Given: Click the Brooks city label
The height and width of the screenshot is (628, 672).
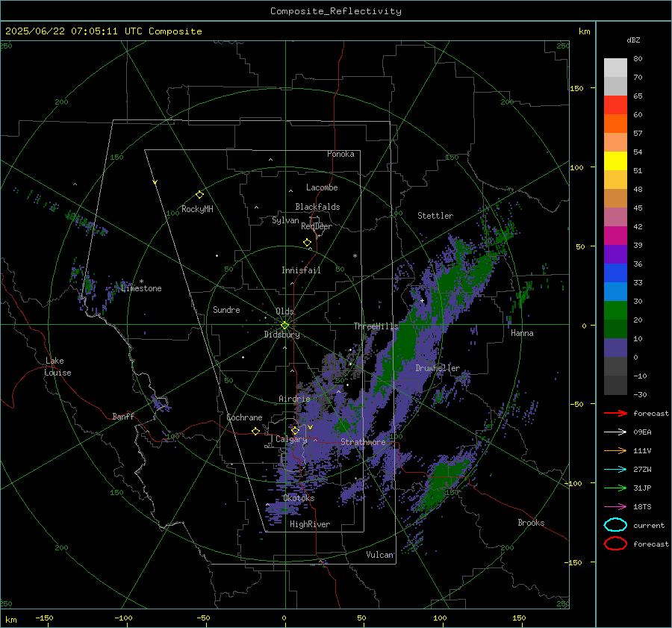Looking at the screenshot, I should click(531, 523).
